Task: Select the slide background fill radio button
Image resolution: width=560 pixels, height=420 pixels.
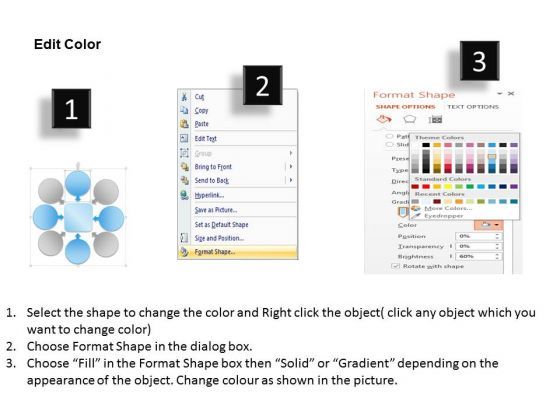Action: point(389,145)
